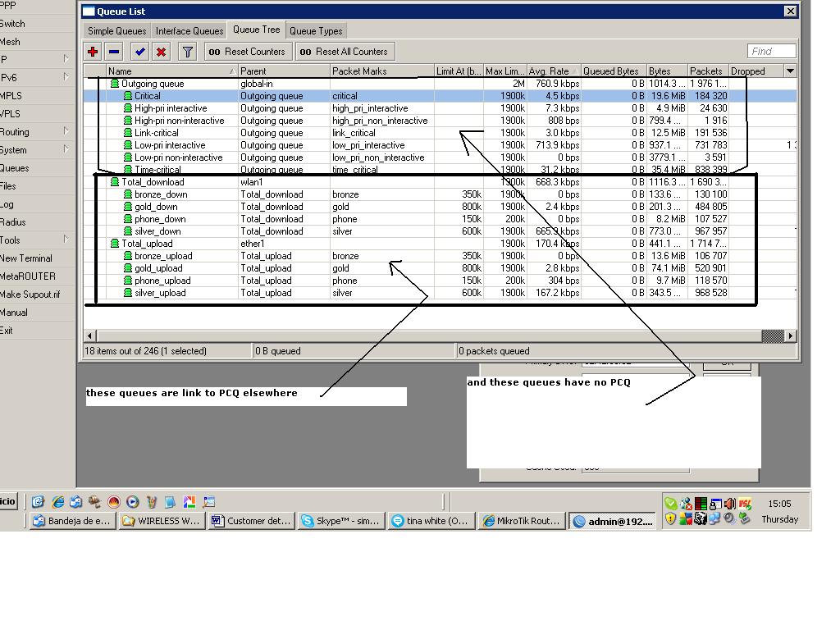
Task: Click the Reset Counters button
Action: click(x=248, y=52)
